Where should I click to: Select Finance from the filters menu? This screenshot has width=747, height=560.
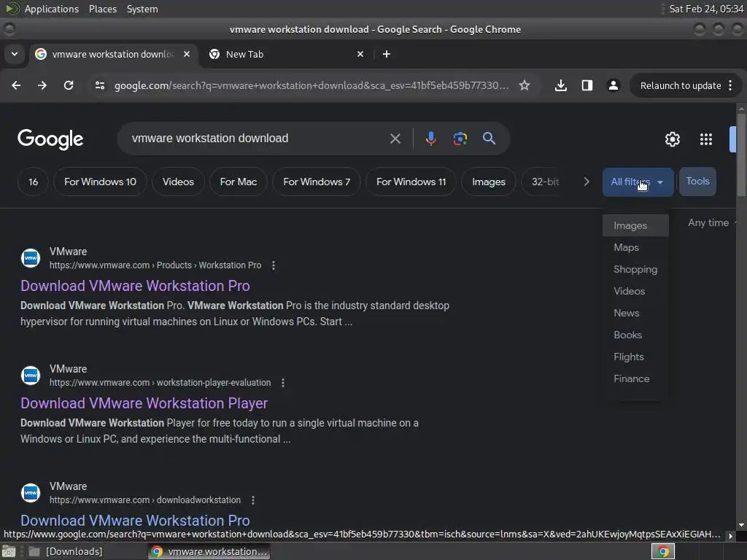pos(635,379)
